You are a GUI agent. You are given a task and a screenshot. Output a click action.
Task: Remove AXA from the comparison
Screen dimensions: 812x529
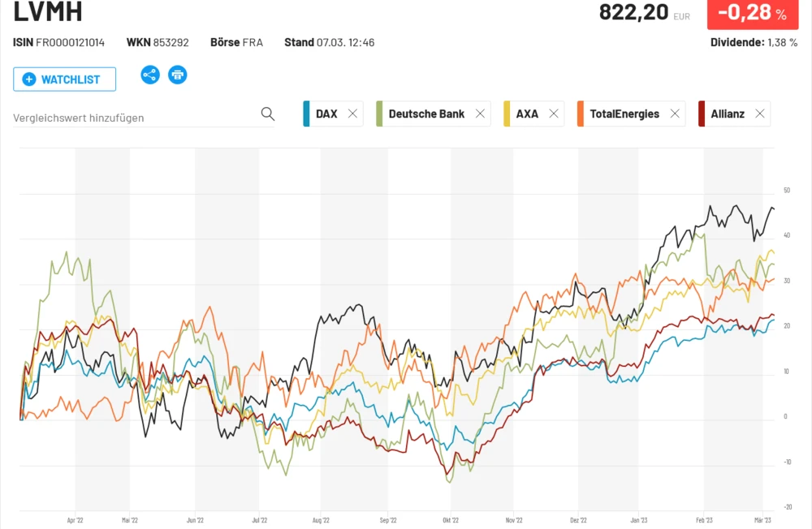coord(554,114)
